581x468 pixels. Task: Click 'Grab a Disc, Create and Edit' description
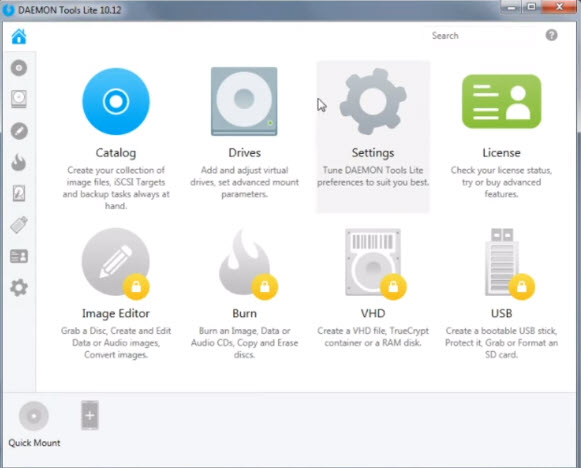click(116, 343)
